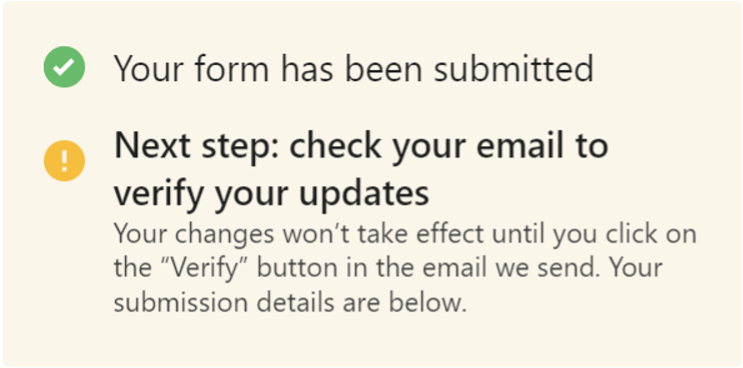Click 'email we send' phrase in description
Image resolution: width=743 pixels, height=368 pixels.
coord(512,269)
